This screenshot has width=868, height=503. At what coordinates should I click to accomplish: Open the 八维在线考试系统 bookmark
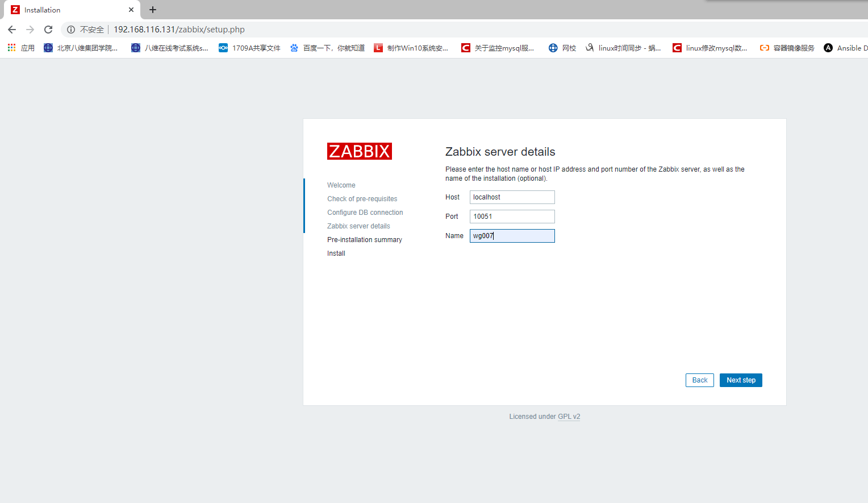click(x=169, y=48)
